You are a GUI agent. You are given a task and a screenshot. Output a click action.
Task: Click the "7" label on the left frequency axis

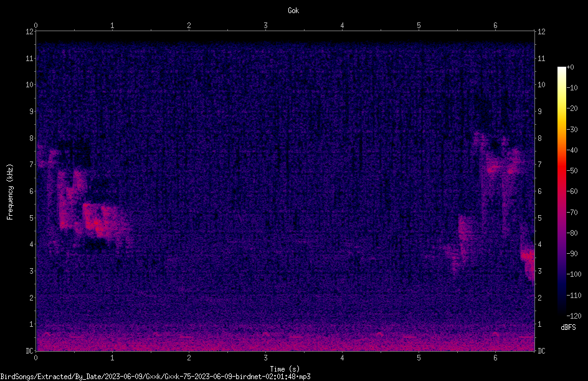[x=32, y=165]
